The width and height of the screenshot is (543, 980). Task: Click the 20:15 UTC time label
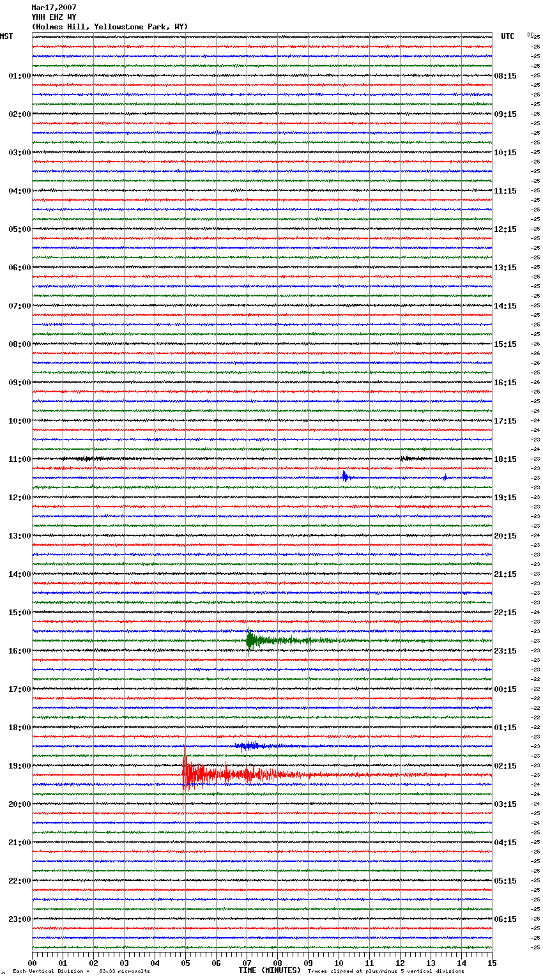point(505,536)
